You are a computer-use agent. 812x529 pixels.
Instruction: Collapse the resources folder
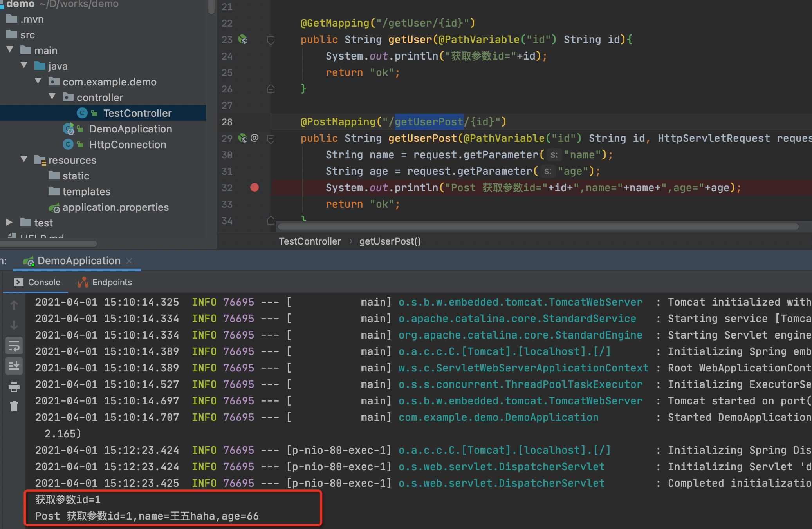coord(24,159)
